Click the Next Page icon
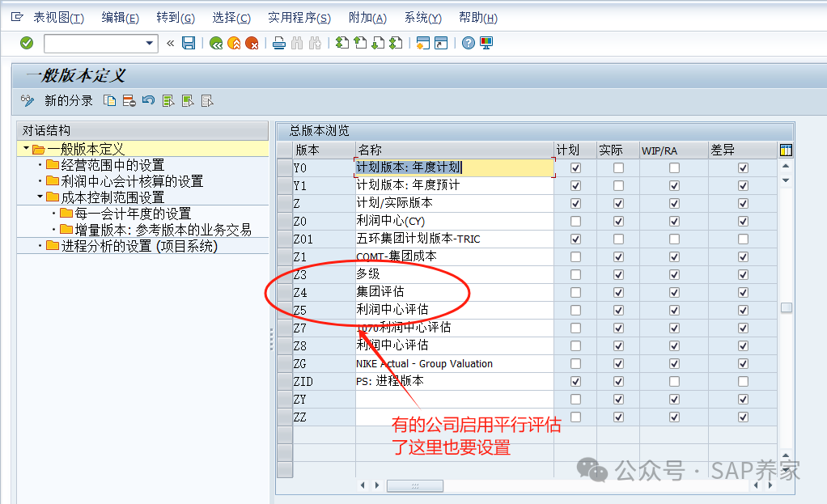Viewport: 827px width, 504px height. [378, 43]
